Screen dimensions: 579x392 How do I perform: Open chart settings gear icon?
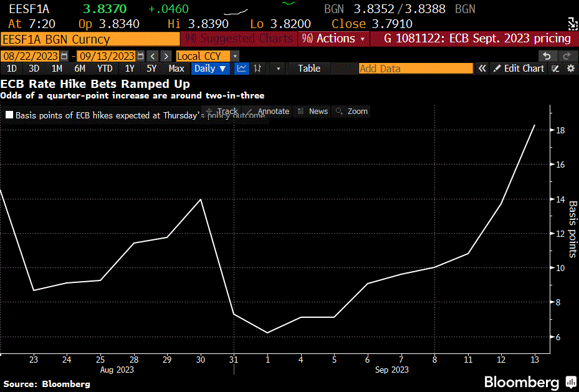coord(571,69)
